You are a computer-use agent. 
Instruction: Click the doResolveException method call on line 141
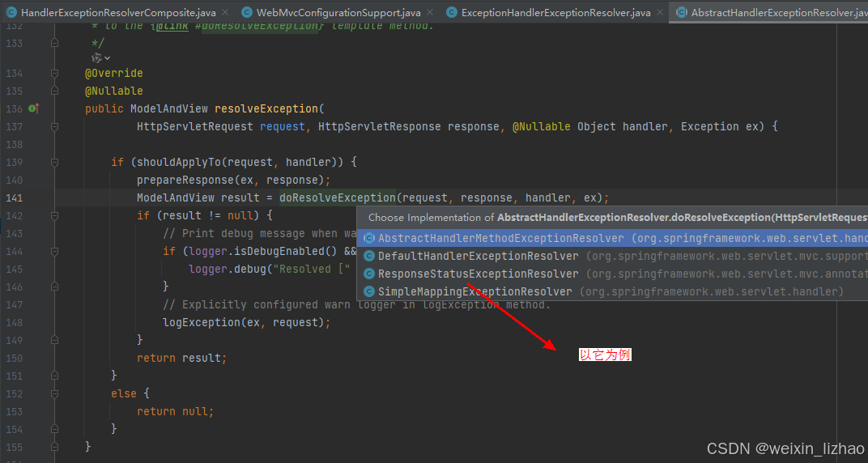(338, 198)
